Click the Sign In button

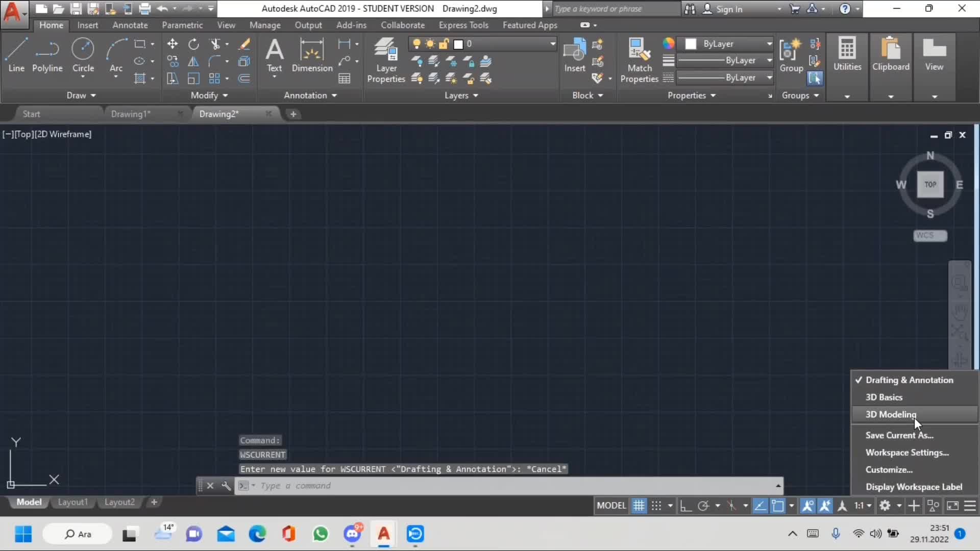coord(723,9)
